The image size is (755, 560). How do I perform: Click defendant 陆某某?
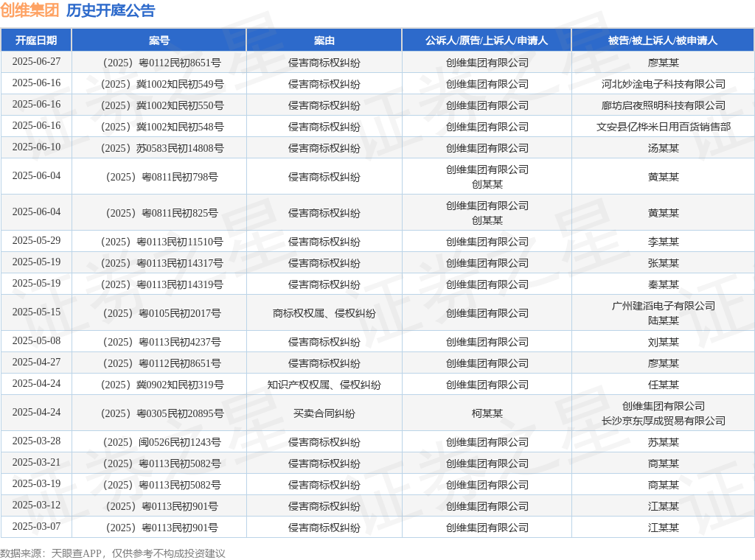(663, 321)
